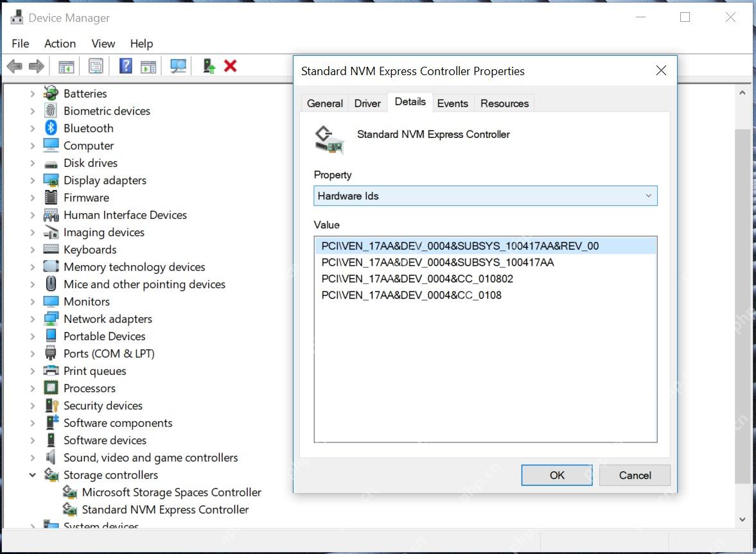Click the Firmware chip icon
This screenshot has height=554, width=756.
(x=51, y=197)
